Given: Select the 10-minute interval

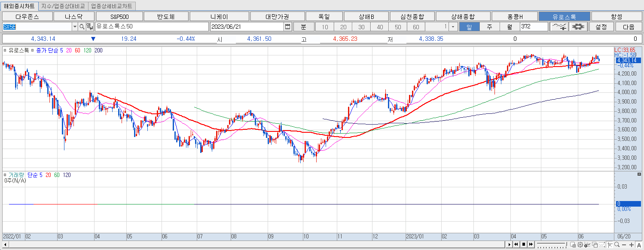Looking at the screenshot, I should tap(325, 27).
